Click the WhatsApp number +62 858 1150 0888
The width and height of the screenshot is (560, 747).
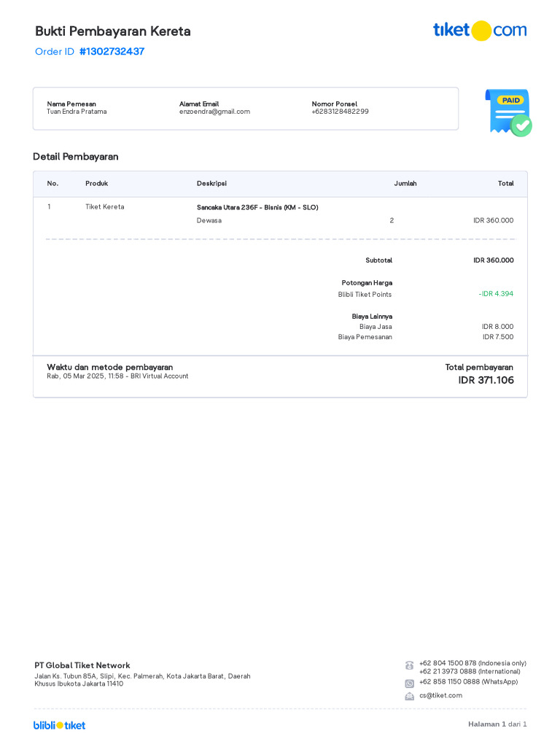click(x=469, y=682)
